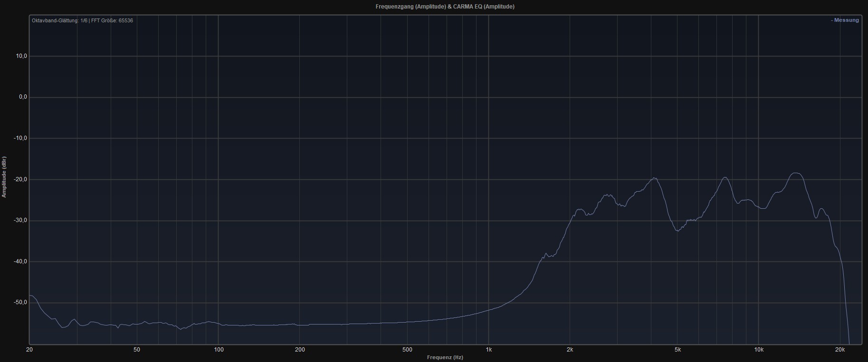The width and height of the screenshot is (868, 362).
Task: Click the -20,0 amplitude tick label
Action: coord(20,179)
